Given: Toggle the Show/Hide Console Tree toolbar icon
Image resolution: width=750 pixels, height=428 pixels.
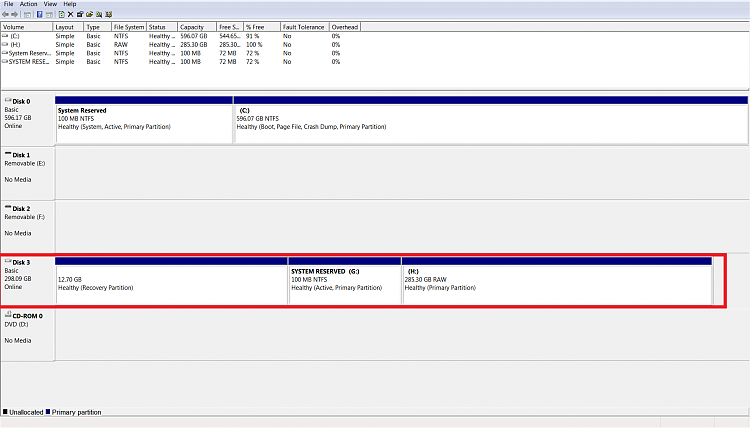Looking at the screenshot, I should [27, 15].
